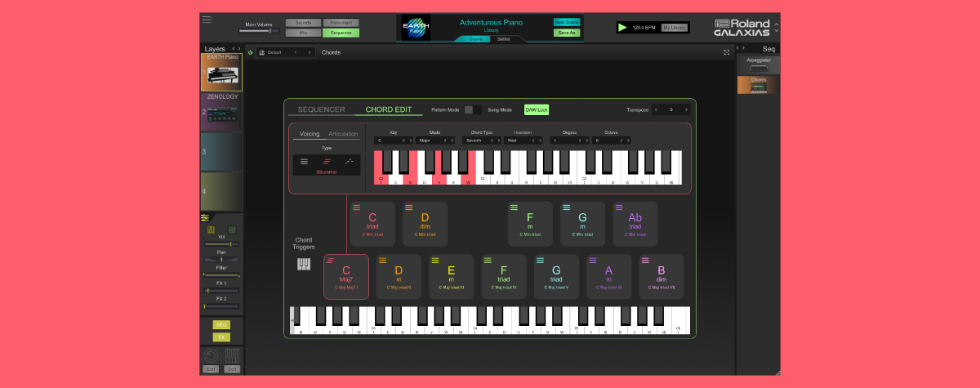
Task: Toggle the Chords module power icon
Action: (x=251, y=52)
